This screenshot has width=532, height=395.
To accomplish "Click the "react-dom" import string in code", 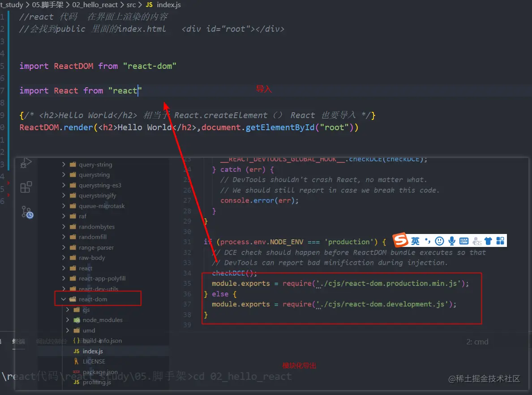I will click(x=150, y=66).
